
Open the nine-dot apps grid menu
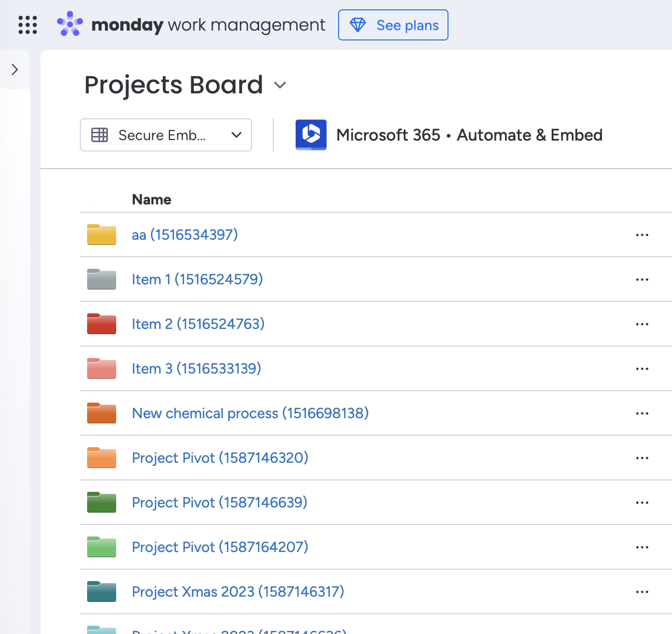point(27,25)
